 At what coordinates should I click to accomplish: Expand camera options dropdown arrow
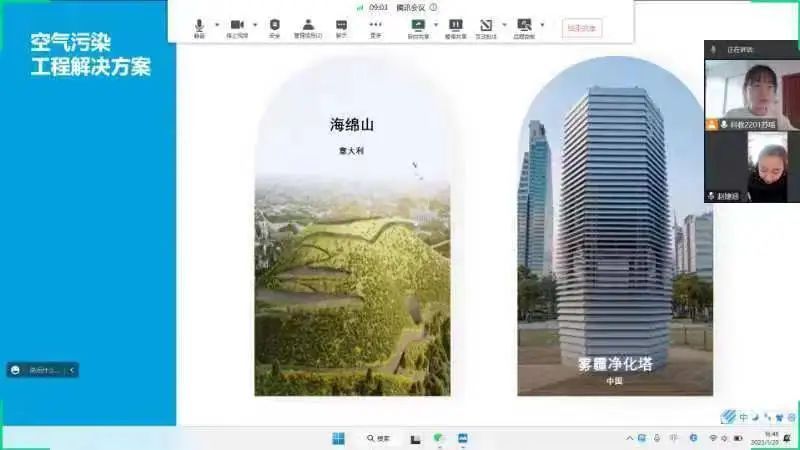pyautogui.click(x=255, y=24)
